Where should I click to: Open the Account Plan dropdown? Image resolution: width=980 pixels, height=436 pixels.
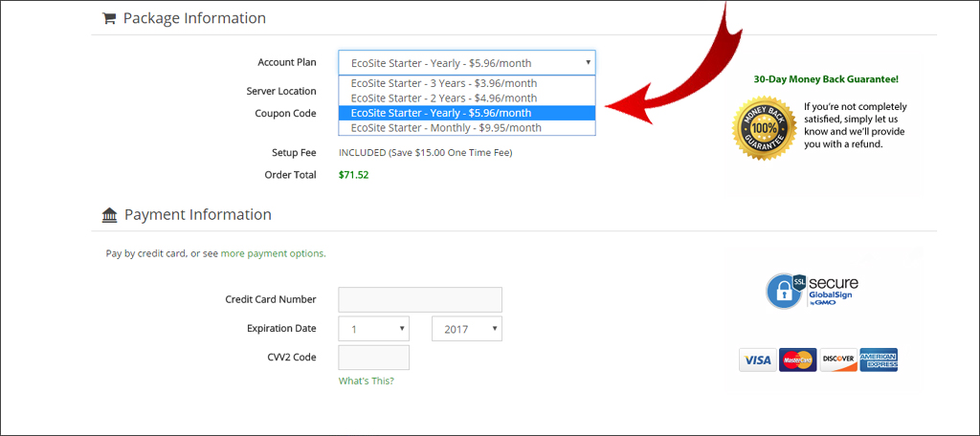(466, 63)
